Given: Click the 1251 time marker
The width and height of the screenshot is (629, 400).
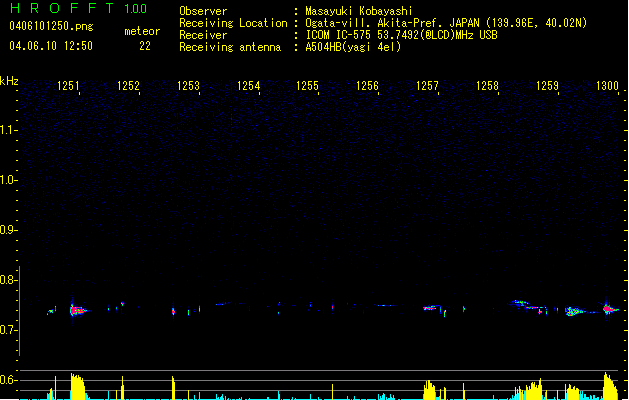Looking at the screenshot, I should 68,86.
